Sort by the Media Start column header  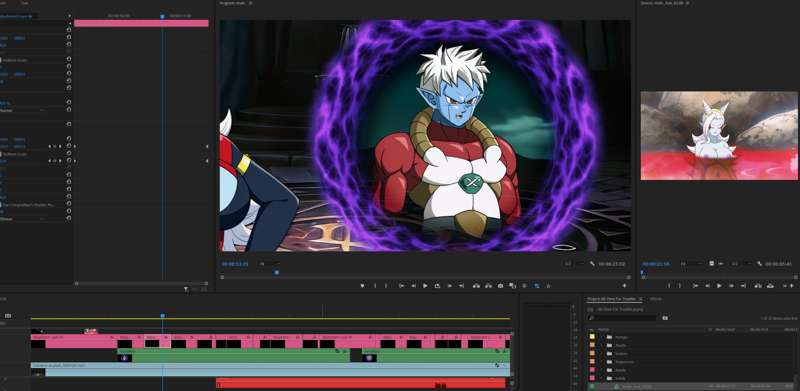(724, 330)
